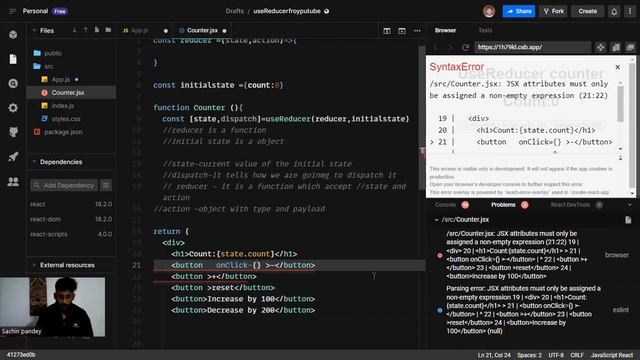Open the Explorer file icon in sidebar
This screenshot has width=640, height=360.
coord(13,59)
